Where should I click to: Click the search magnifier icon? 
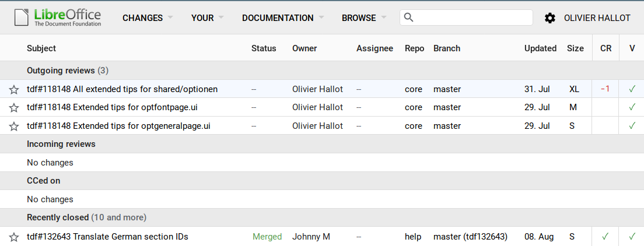409,17
